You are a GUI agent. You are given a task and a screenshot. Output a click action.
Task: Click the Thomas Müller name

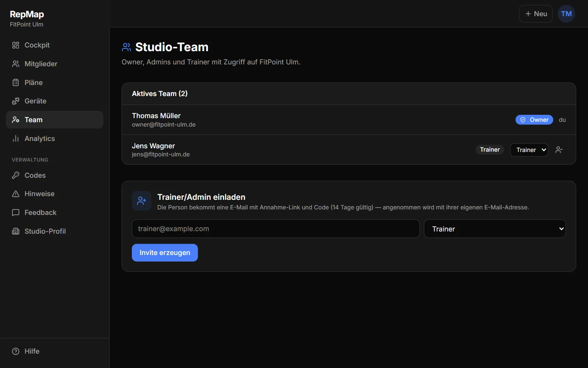pyautogui.click(x=156, y=116)
